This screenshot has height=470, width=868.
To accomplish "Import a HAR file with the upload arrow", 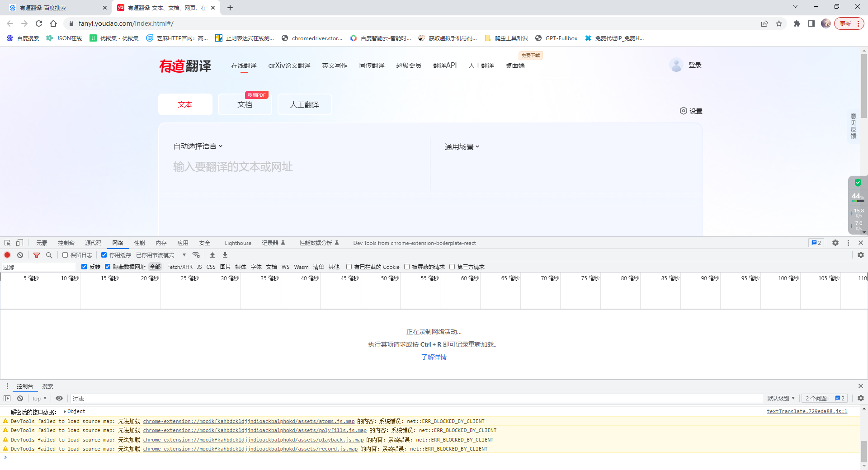I will [212, 255].
